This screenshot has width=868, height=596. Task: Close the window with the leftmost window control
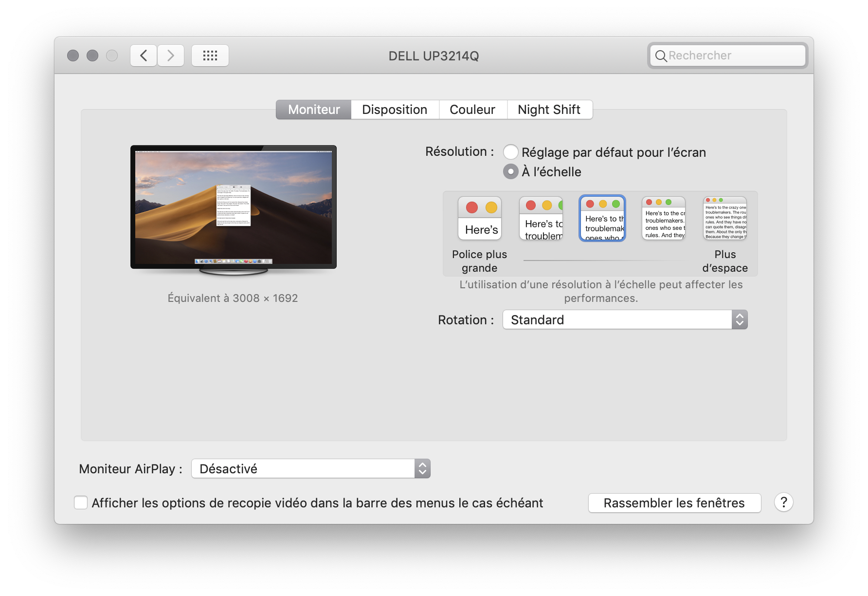(x=73, y=56)
